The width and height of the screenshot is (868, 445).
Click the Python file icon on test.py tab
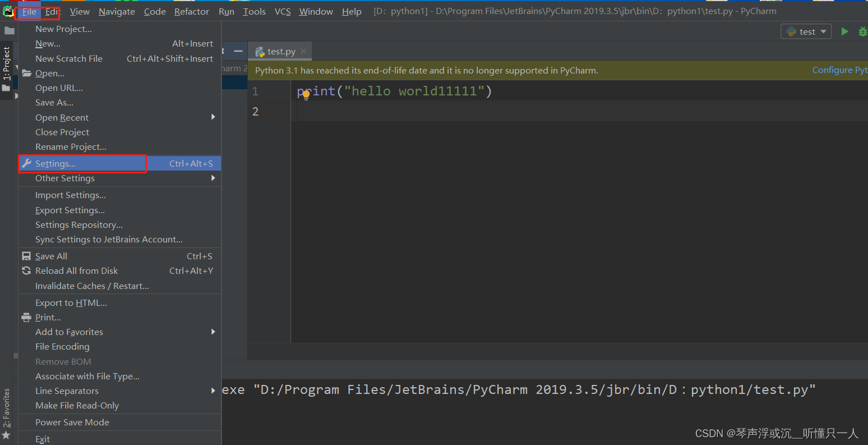point(260,52)
